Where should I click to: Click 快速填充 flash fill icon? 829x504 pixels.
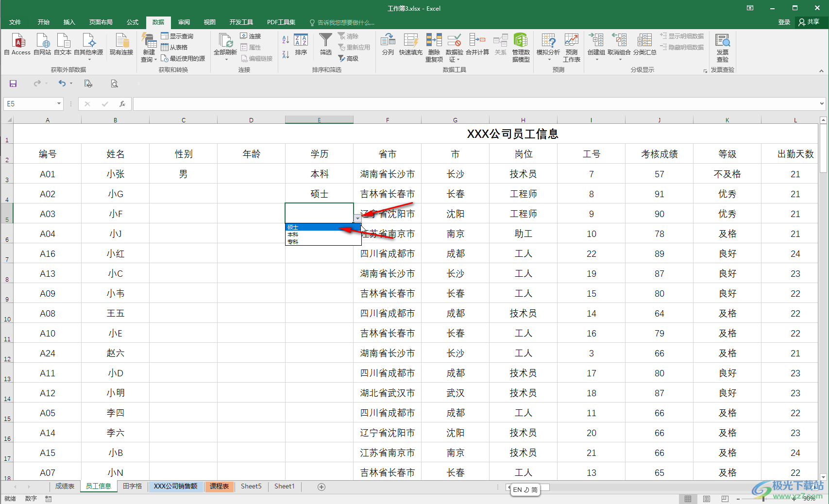click(411, 44)
